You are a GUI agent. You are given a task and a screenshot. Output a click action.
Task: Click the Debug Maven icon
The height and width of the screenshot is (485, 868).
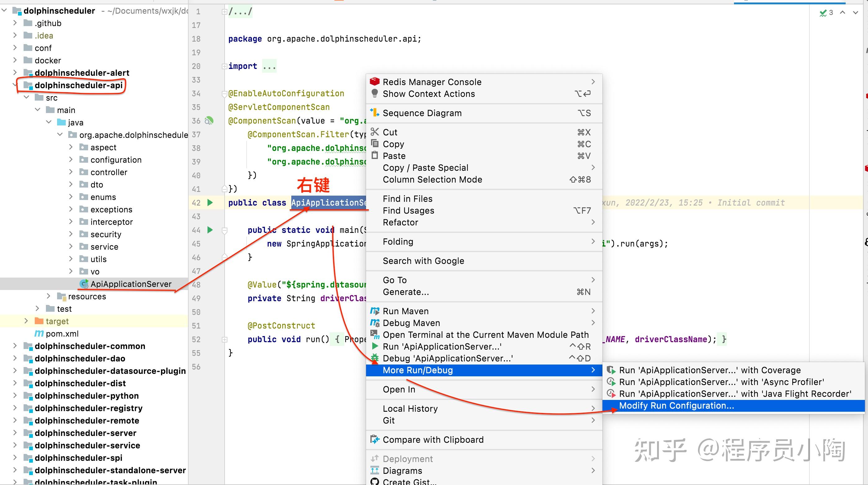coord(375,323)
